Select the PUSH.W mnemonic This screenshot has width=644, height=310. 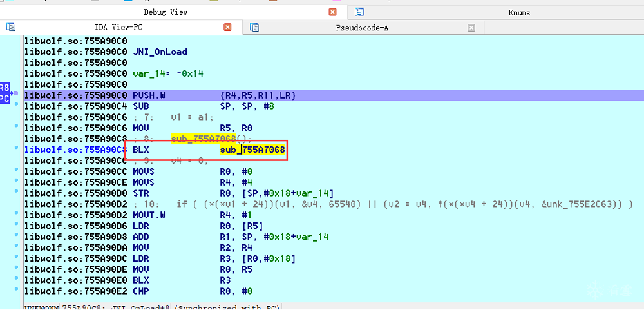[x=149, y=95]
